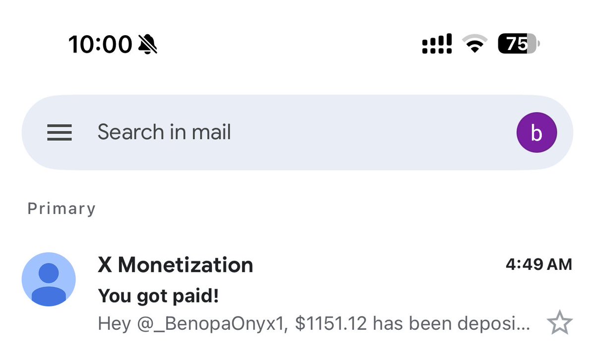This screenshot has height=364, width=595.
Task: Open the email from X Monetization
Action: (x=297, y=294)
